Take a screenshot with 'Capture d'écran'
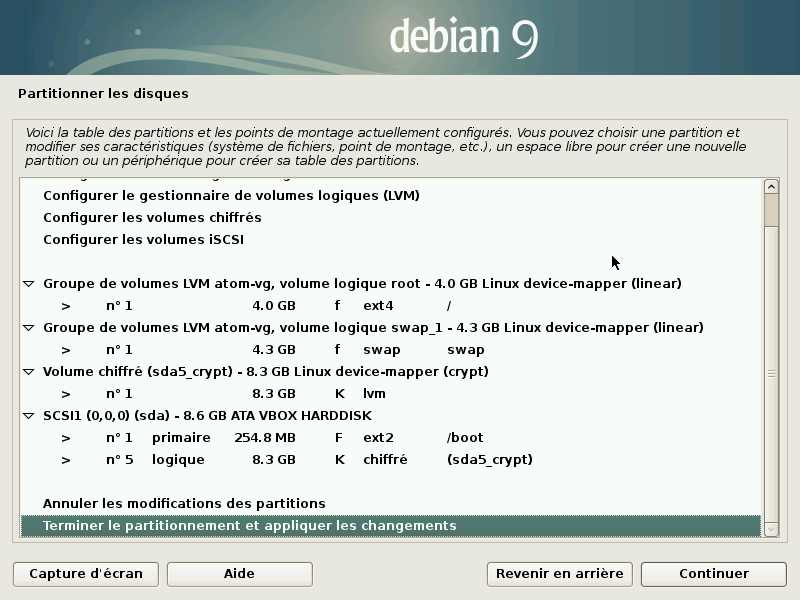Viewport: 800px width, 600px height. pyautogui.click(x=85, y=574)
